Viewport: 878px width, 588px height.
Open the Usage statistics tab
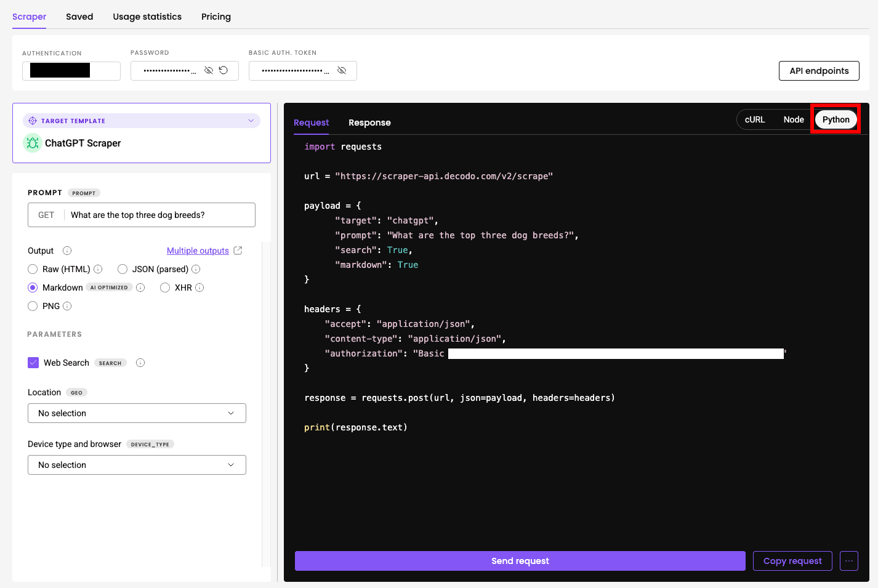tap(147, 17)
